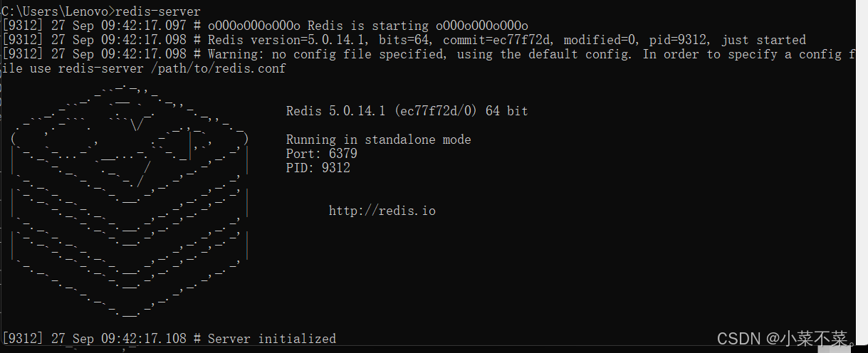Image resolution: width=868 pixels, height=353 pixels.
Task: Click the 'PID: 9312' line
Action: (x=318, y=168)
